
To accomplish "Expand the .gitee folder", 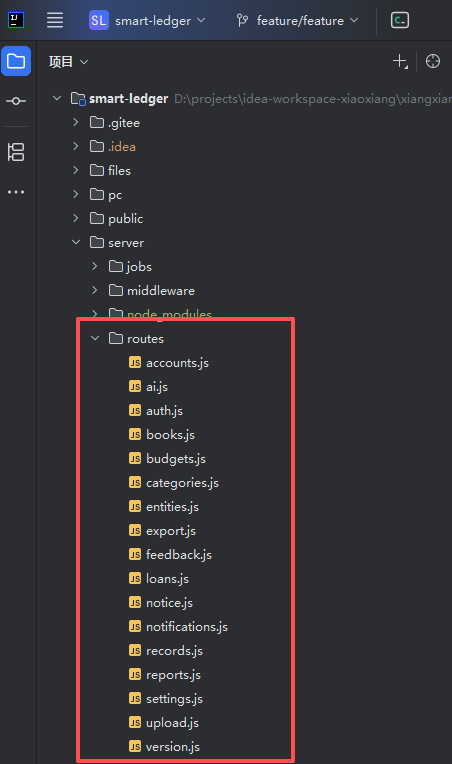I will (75, 122).
